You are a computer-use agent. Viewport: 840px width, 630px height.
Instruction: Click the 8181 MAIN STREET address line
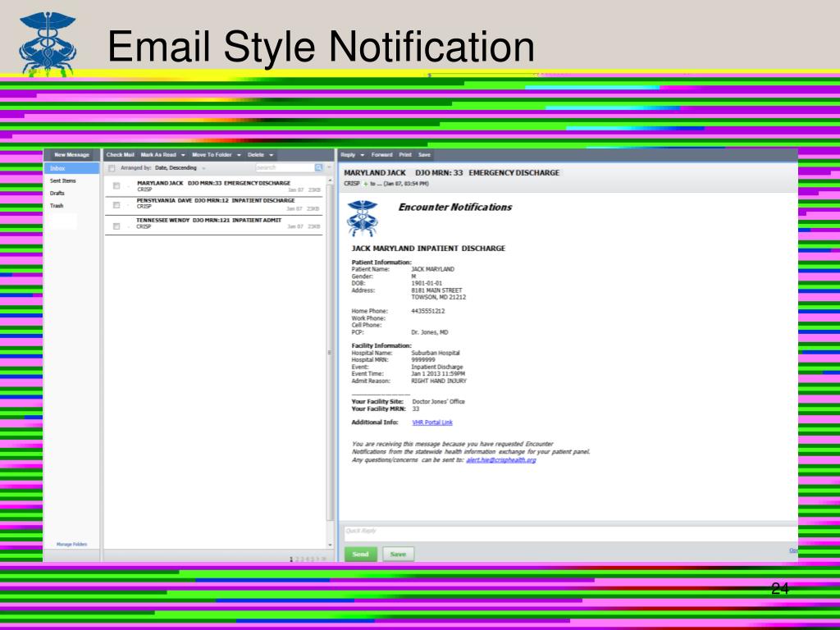436,290
